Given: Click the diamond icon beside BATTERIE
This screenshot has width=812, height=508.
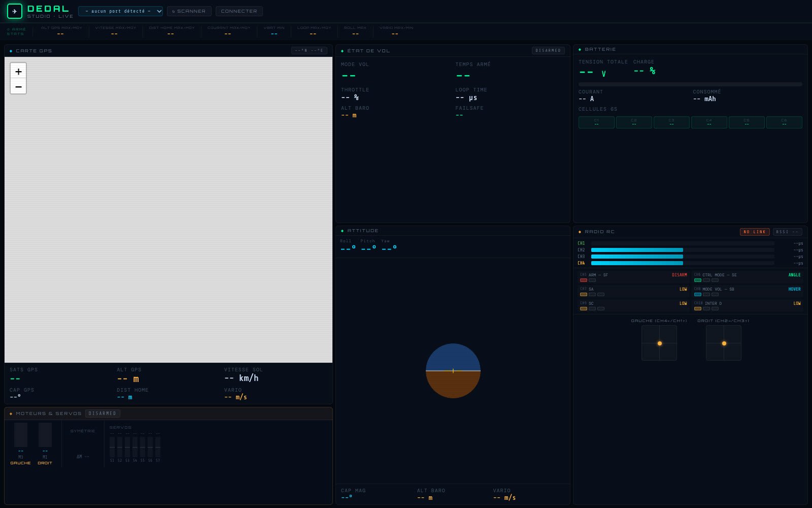Looking at the screenshot, I should point(580,49).
